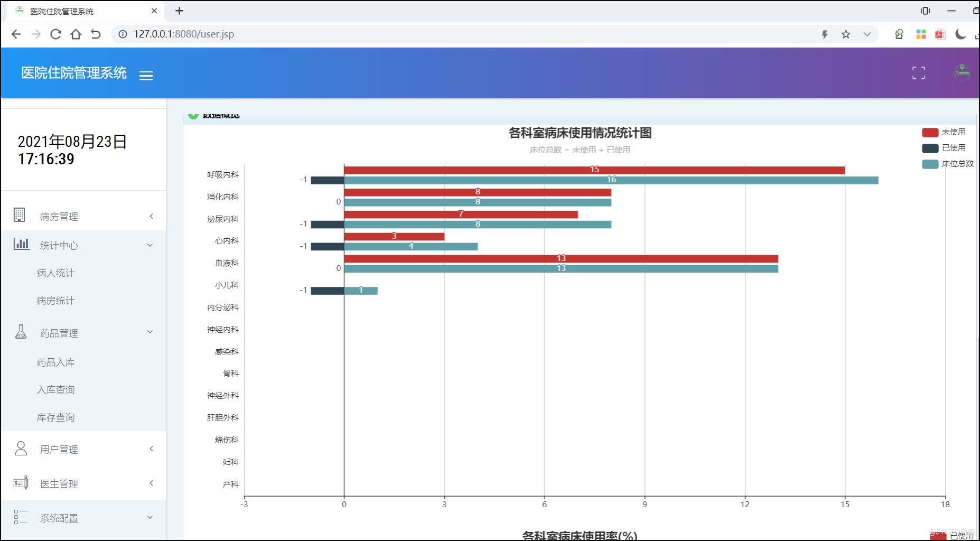Open the fullscreen icon in the header

coord(918,73)
